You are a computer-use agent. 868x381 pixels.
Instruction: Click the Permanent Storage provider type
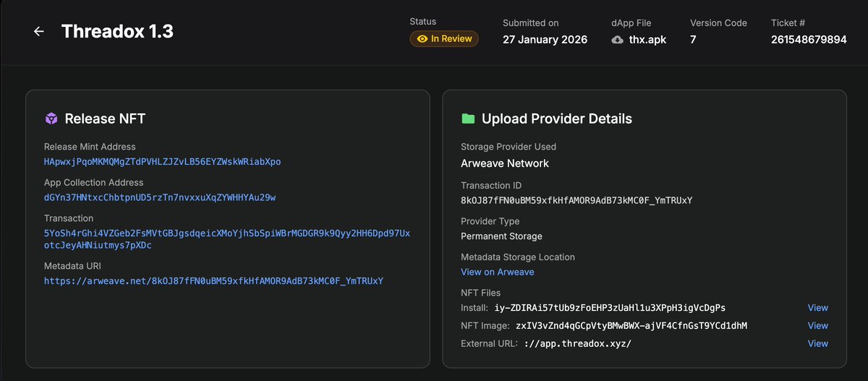pyautogui.click(x=501, y=236)
